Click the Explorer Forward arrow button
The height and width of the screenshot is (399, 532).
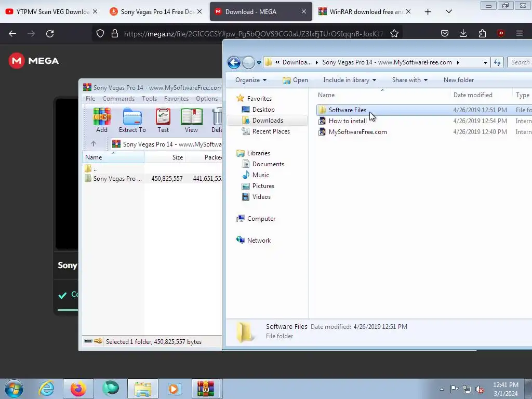pyautogui.click(x=248, y=62)
